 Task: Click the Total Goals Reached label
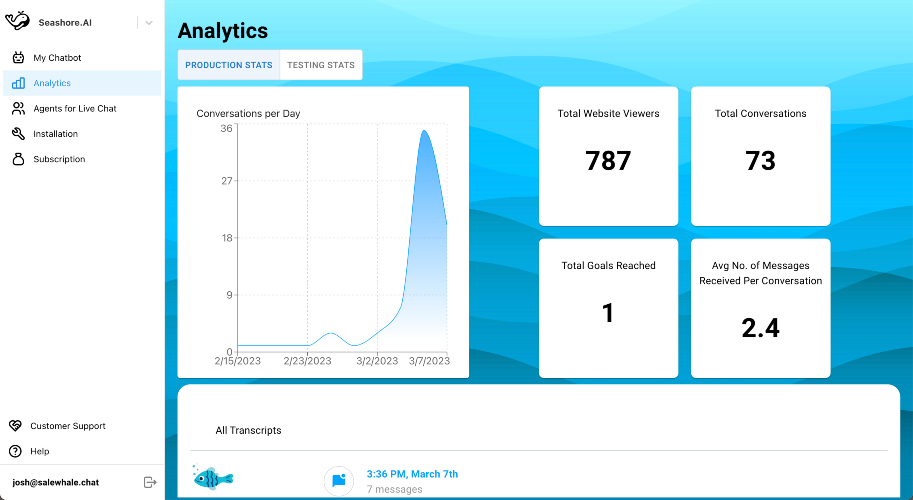click(x=608, y=265)
